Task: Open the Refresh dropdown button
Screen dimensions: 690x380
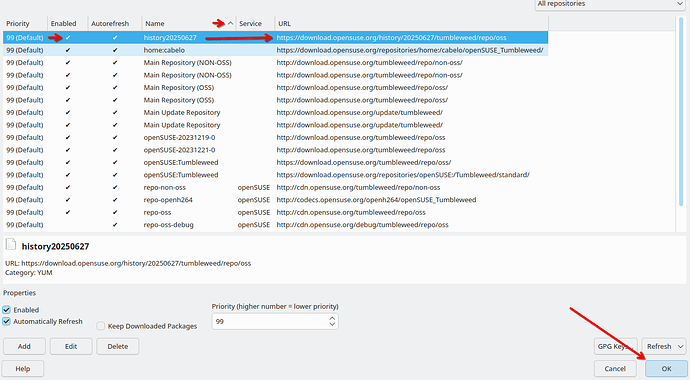Action: [664, 346]
